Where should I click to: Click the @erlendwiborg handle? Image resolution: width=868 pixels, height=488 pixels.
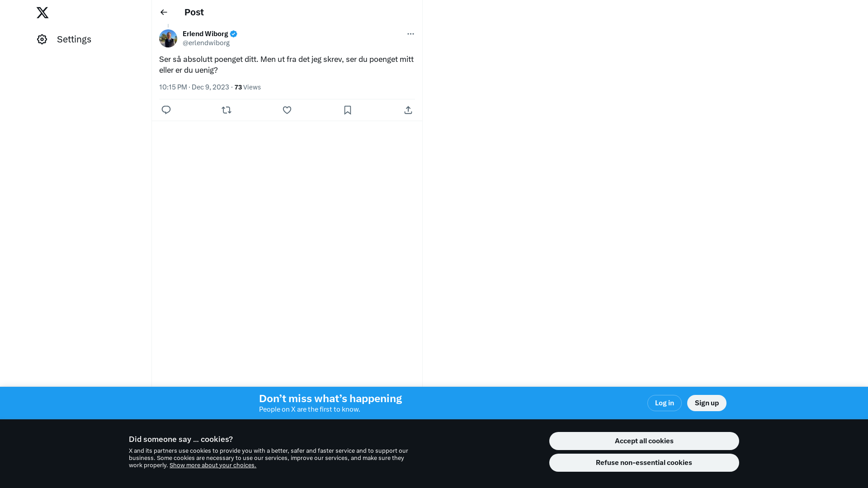point(206,43)
